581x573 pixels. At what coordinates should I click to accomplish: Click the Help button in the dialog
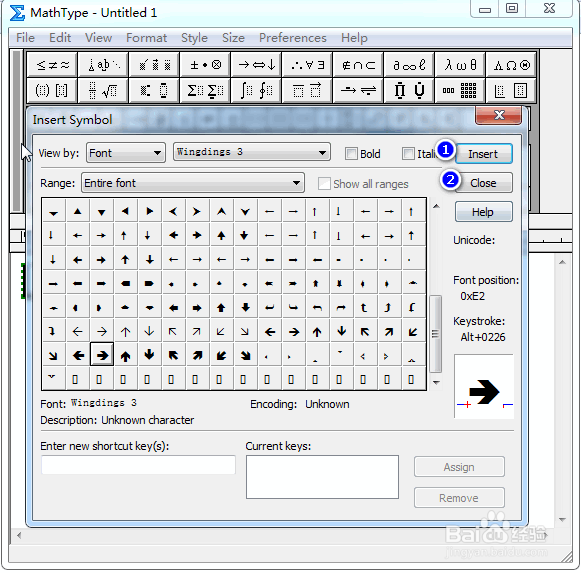[484, 212]
